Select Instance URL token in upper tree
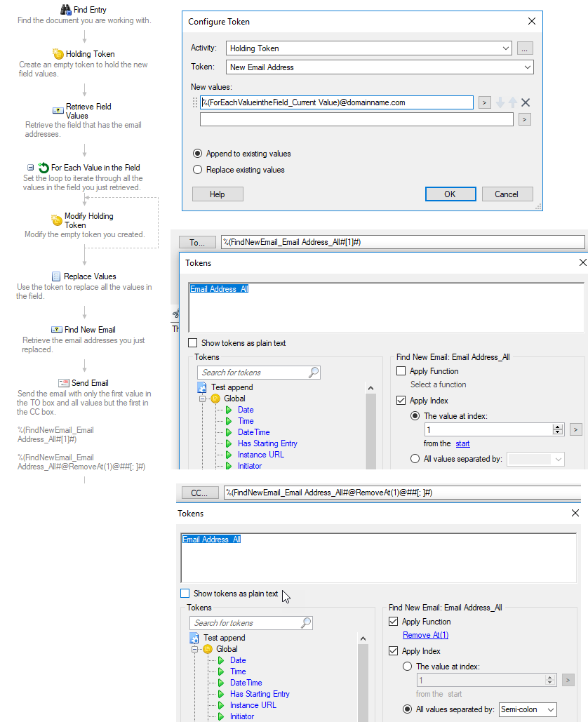Image resolution: width=588 pixels, height=722 pixels. click(x=260, y=455)
